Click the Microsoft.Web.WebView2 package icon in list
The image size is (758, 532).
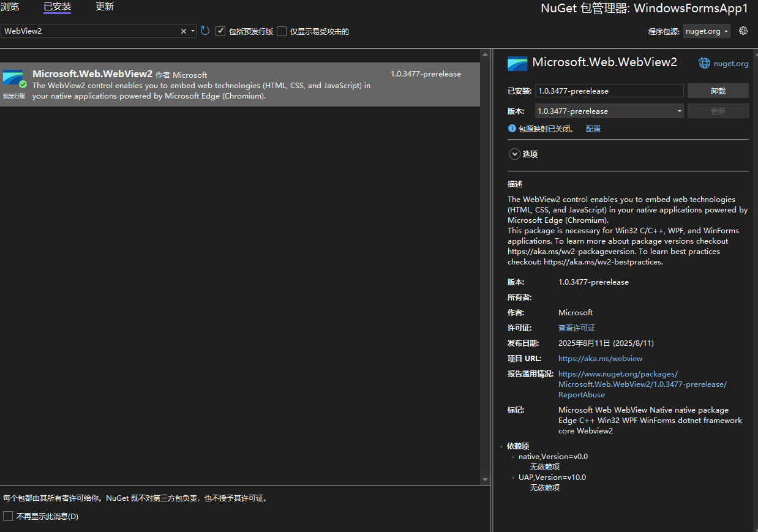click(13, 79)
